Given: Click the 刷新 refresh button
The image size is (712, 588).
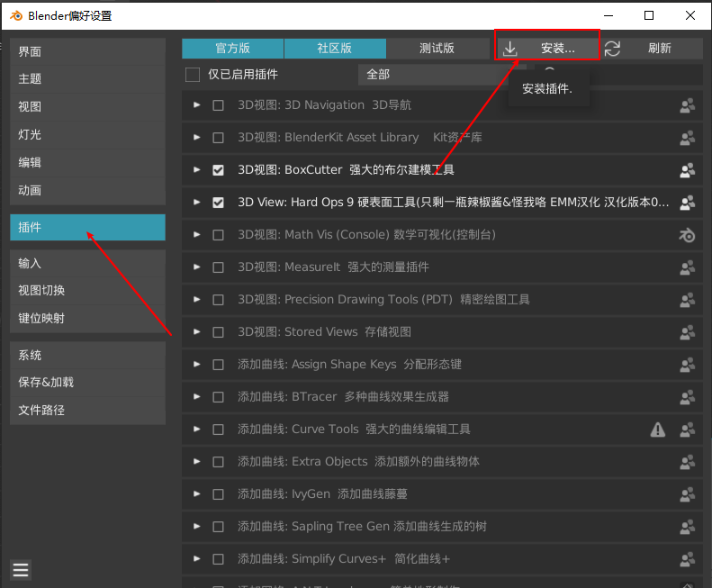Looking at the screenshot, I should (x=653, y=49).
